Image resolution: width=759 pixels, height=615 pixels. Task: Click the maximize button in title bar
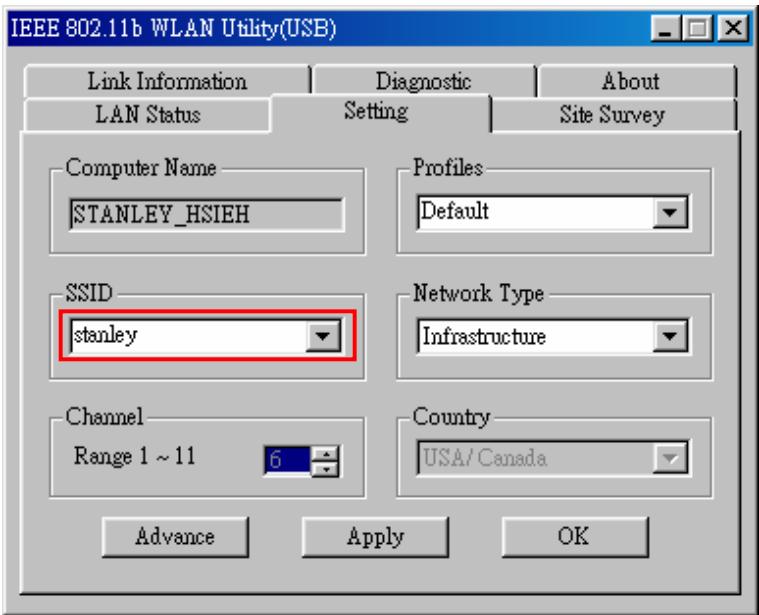pyautogui.click(x=697, y=28)
